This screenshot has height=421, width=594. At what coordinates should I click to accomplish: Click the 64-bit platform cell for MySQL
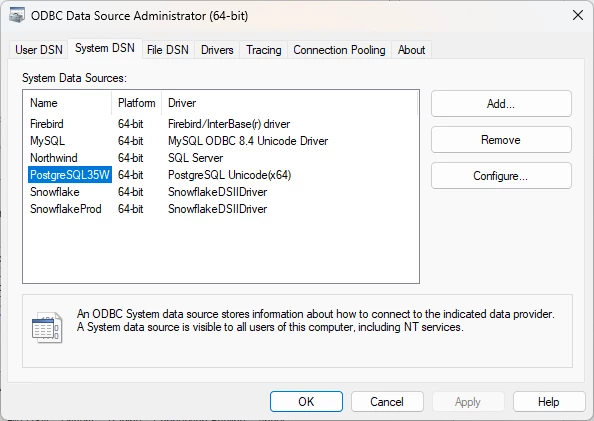coord(131,141)
